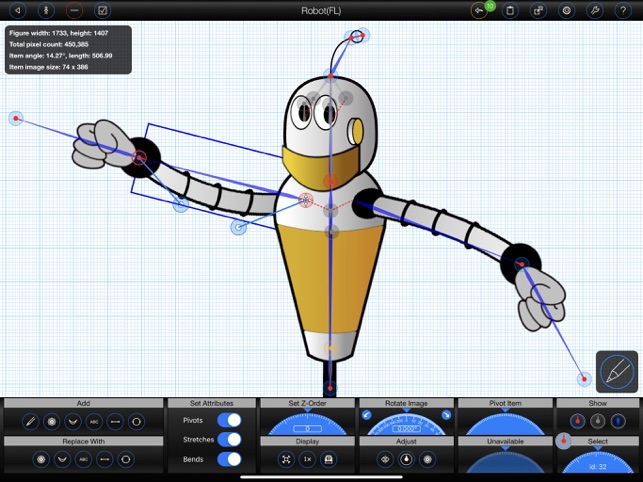Tap the rotation dial icon in Adjust
Screen dimensions: 643x482
coord(406,459)
